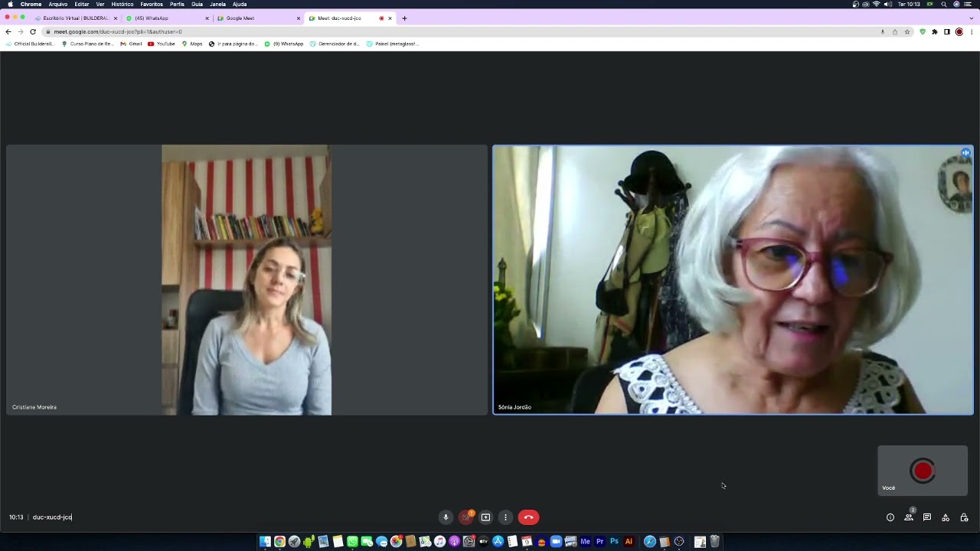Viewport: 980px width, 551px height.
Task: Click the Você self-view tile
Action: pos(923,471)
